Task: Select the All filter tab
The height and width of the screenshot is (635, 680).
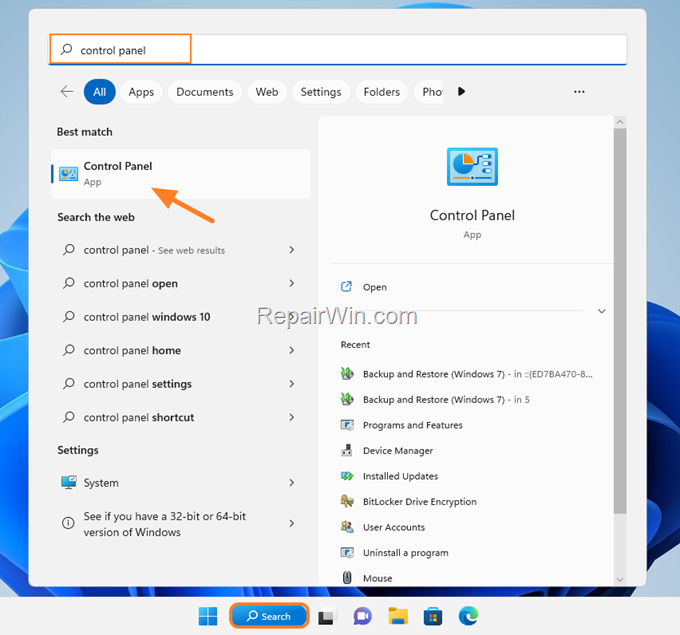Action: coord(100,92)
